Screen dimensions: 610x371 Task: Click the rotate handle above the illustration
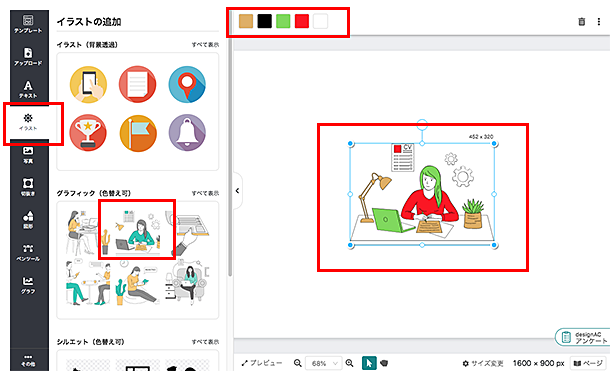coord(422,124)
